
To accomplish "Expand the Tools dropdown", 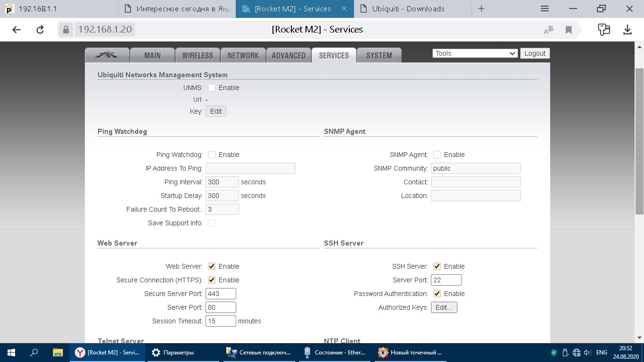I will coord(475,53).
